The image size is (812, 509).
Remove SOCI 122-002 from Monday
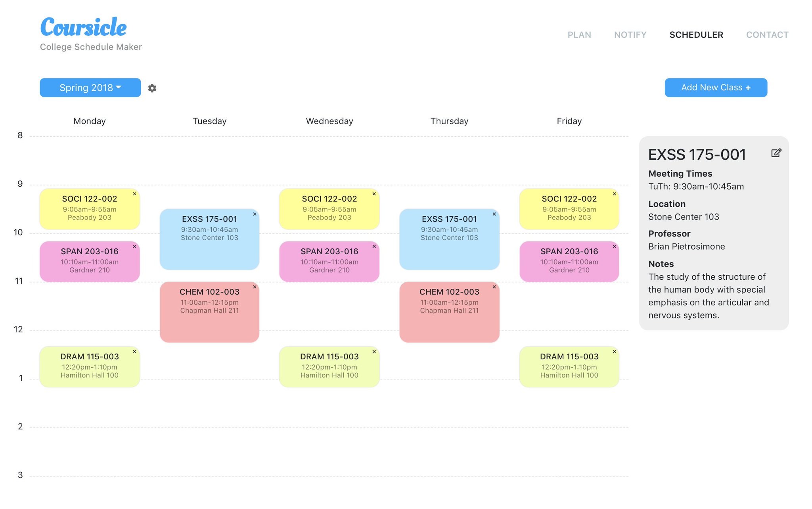tap(134, 194)
